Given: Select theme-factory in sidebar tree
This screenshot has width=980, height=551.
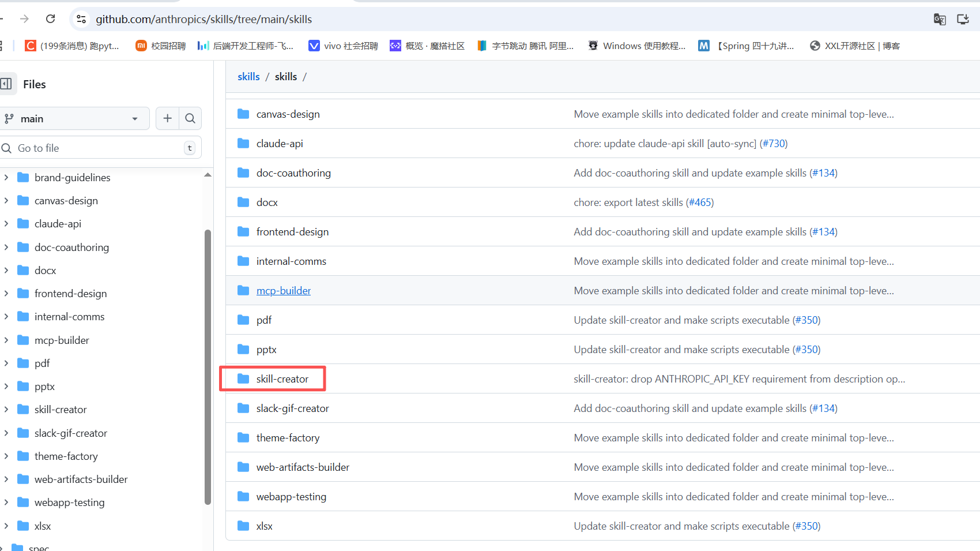Looking at the screenshot, I should (x=66, y=456).
